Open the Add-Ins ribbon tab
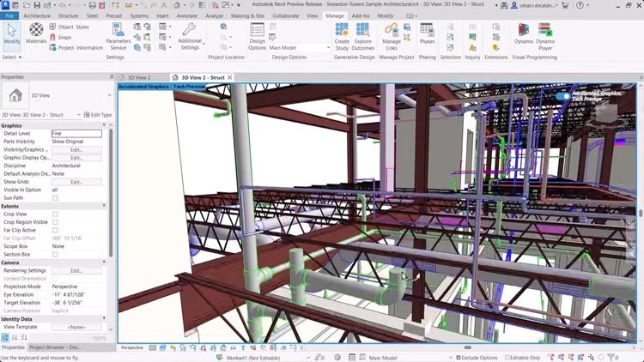The height and width of the screenshot is (362, 644). click(361, 15)
